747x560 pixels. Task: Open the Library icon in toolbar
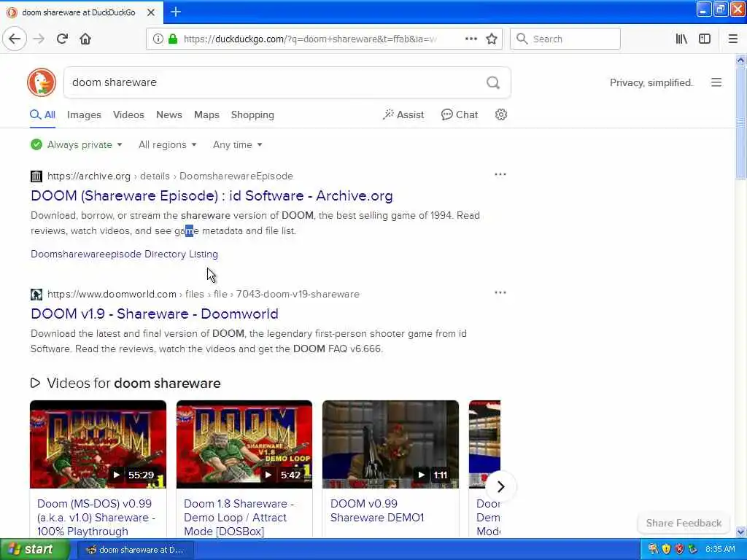(x=681, y=39)
